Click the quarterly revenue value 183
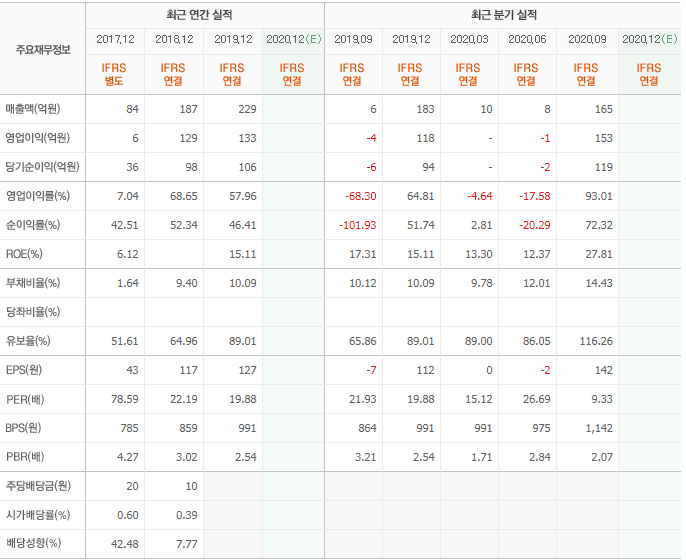The height and width of the screenshot is (560, 686). click(425, 109)
